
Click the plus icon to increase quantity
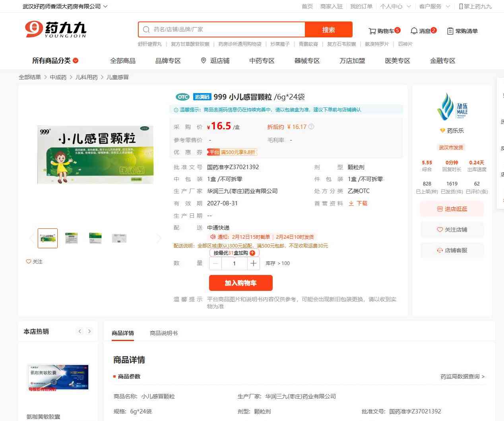[x=253, y=263]
